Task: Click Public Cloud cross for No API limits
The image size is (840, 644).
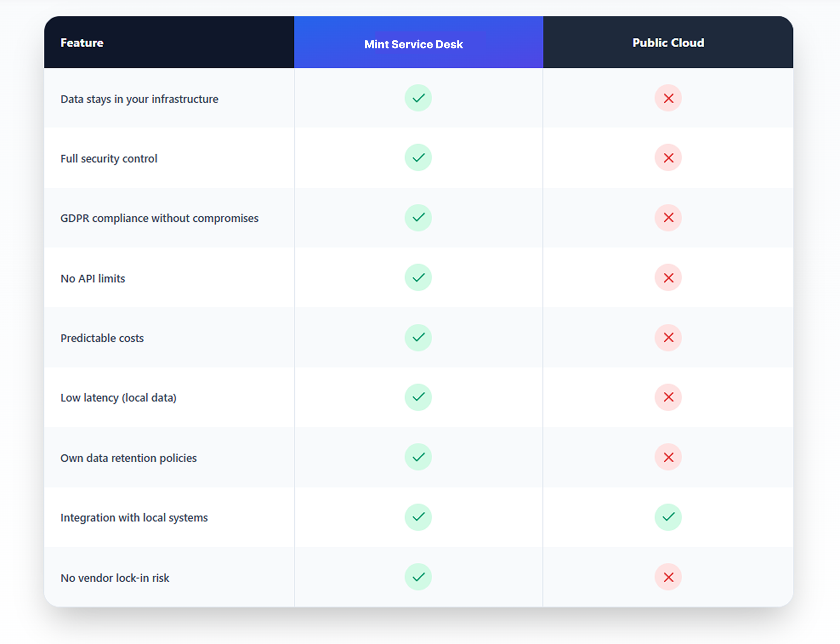Action: click(x=668, y=278)
